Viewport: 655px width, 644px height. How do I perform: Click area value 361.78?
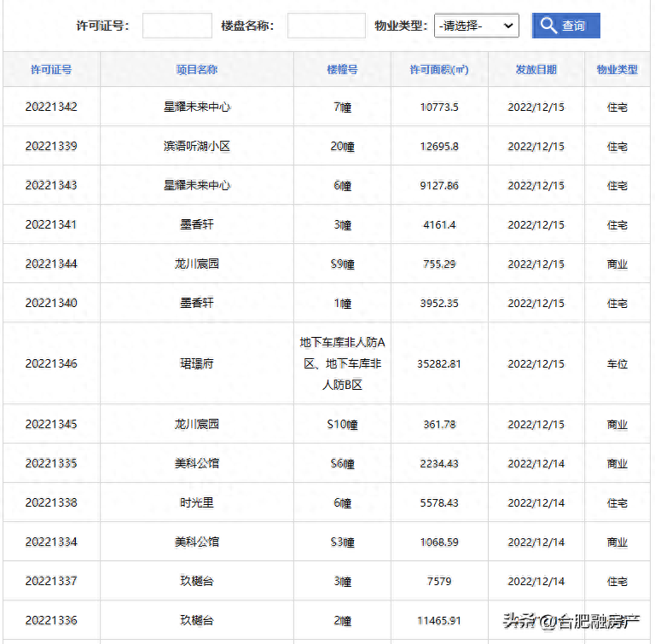point(439,425)
